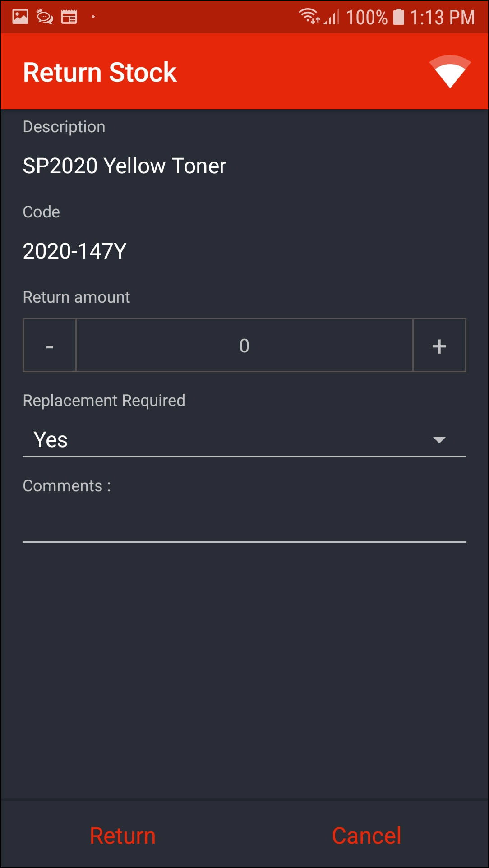489x868 pixels.
Task: Tap the 2020-147Y code value
Action: [74, 251]
